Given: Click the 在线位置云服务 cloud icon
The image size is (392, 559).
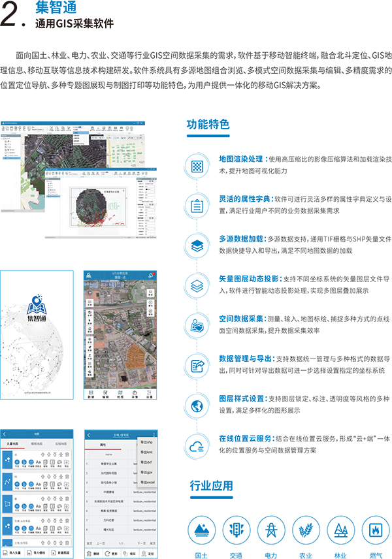Looking at the screenshot, I should coord(196,445).
